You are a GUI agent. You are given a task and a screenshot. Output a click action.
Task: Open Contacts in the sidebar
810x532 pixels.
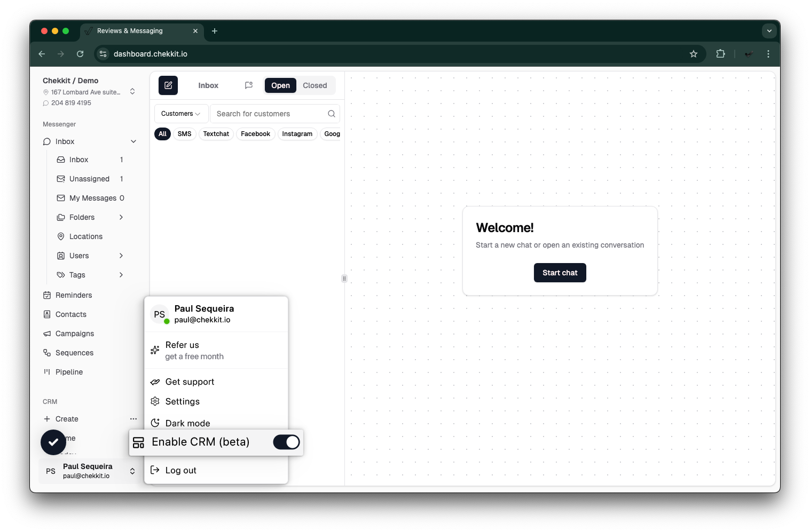(71, 314)
